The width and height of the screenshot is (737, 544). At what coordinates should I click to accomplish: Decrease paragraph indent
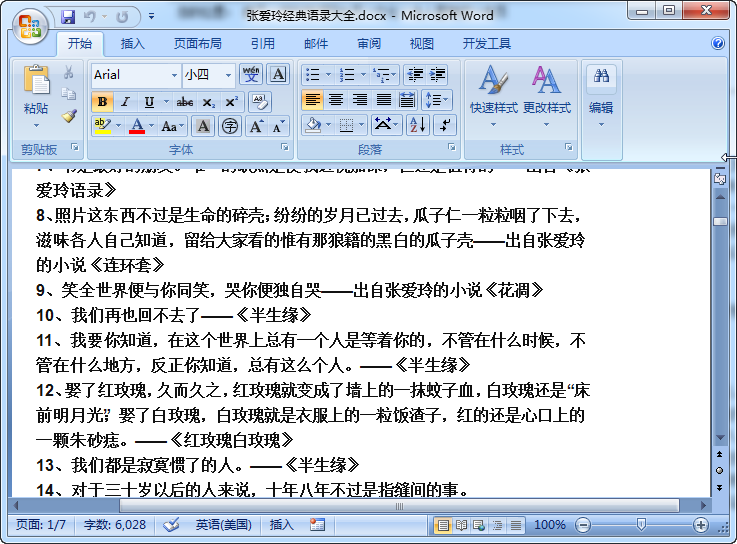[415, 74]
